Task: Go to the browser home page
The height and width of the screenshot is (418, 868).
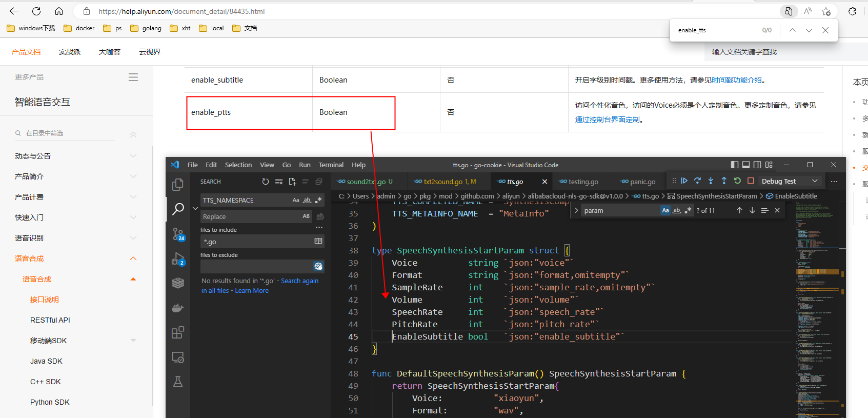Action: [59, 11]
